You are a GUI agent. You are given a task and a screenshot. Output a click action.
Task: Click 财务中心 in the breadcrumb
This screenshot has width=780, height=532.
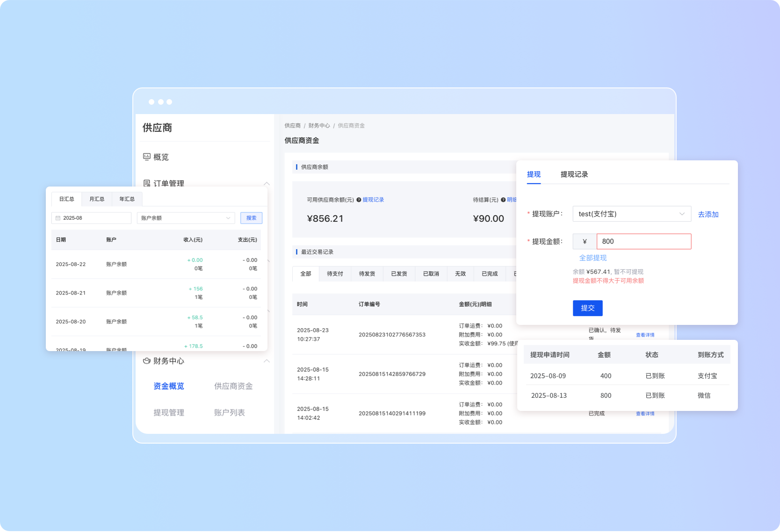(x=319, y=126)
